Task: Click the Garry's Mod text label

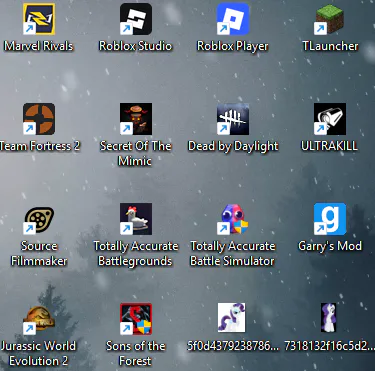Action: [x=330, y=246]
